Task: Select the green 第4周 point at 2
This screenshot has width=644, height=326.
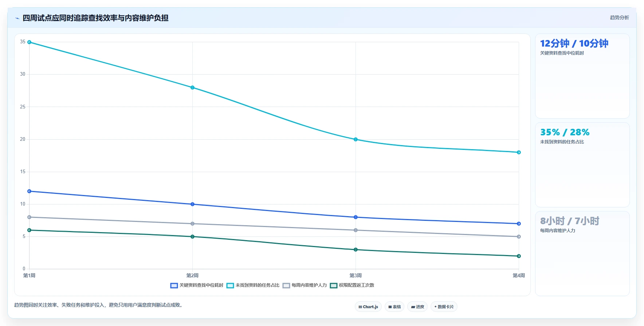Action: 519,256
